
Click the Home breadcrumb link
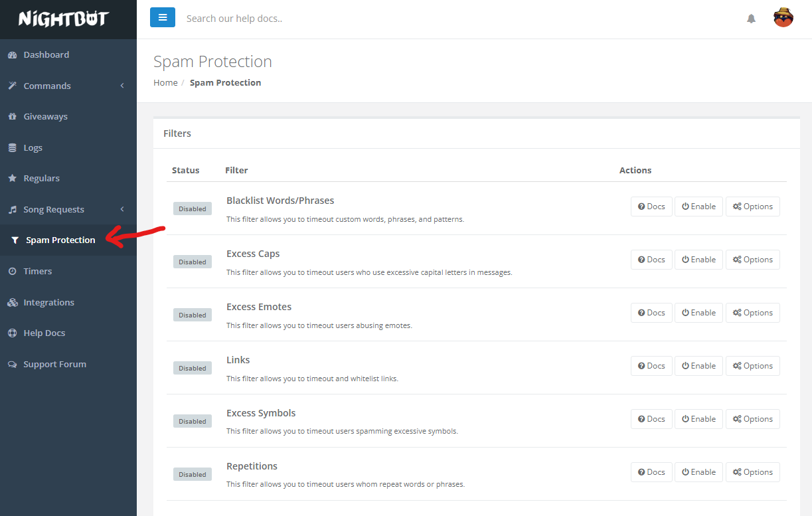click(x=165, y=83)
